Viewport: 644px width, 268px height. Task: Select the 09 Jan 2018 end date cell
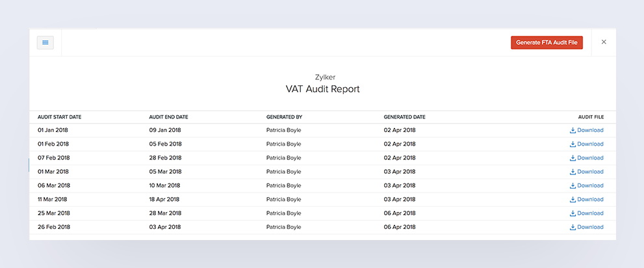(165, 130)
